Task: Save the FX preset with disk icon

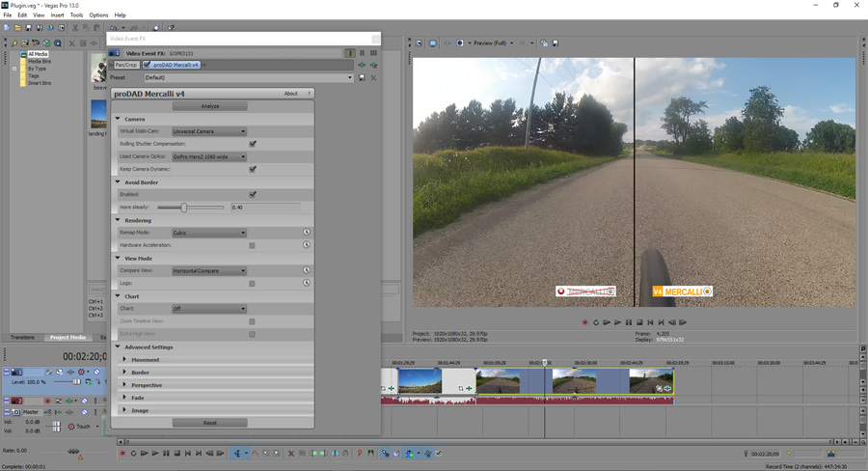Action: tap(362, 78)
